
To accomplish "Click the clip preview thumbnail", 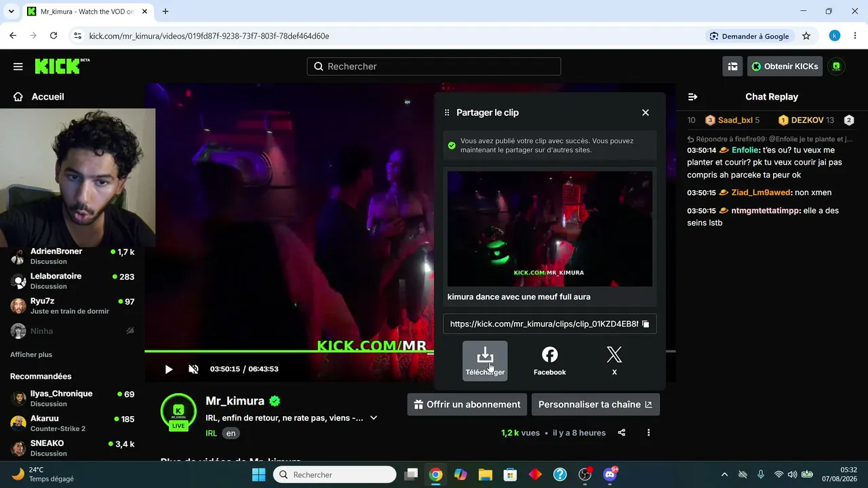I will click(549, 229).
